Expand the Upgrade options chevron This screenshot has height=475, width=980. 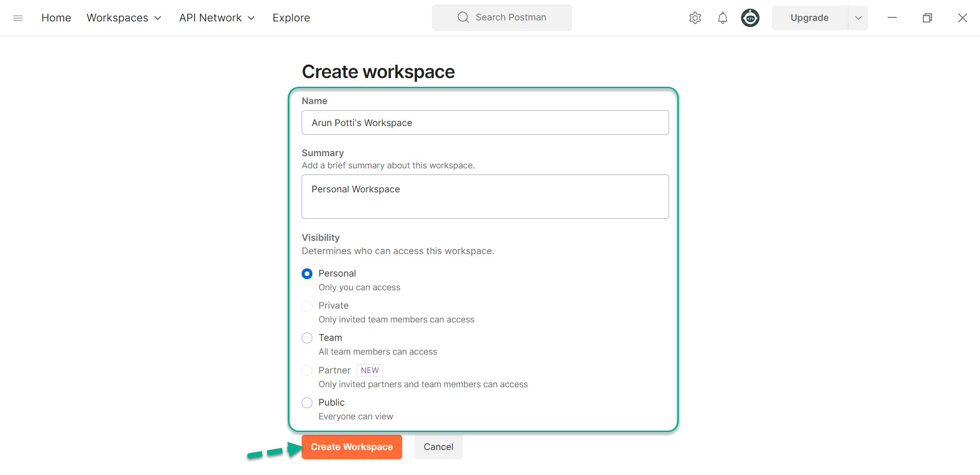(x=858, y=17)
